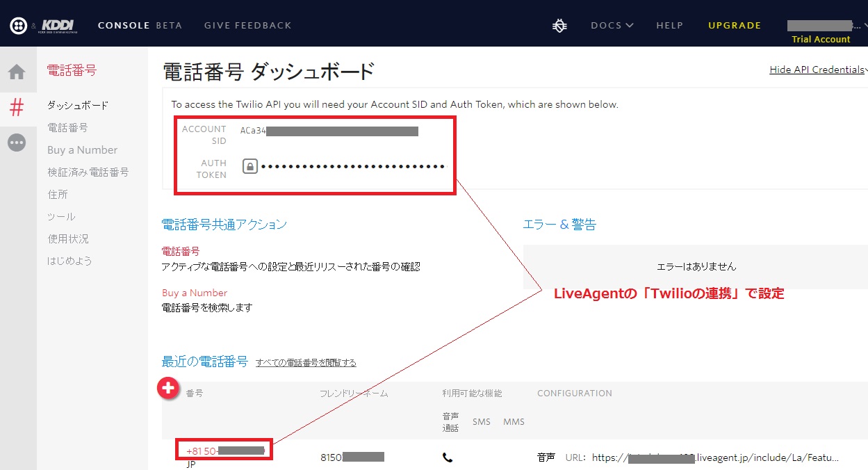The image size is (868, 470).
Task: Select 電話番号 item in sidebar list
Action: pyautogui.click(x=67, y=128)
